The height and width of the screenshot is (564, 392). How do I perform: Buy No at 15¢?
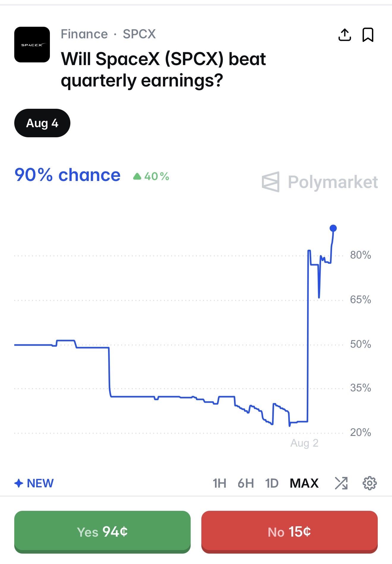pos(290,532)
